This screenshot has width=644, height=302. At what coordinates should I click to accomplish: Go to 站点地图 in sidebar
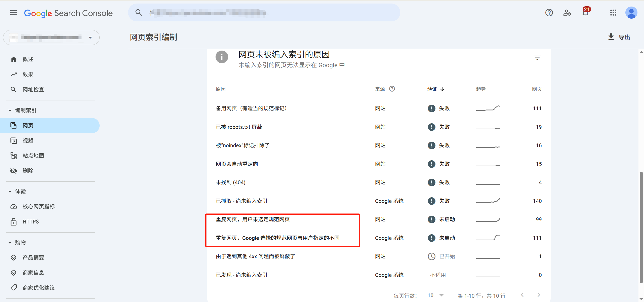tap(33, 156)
